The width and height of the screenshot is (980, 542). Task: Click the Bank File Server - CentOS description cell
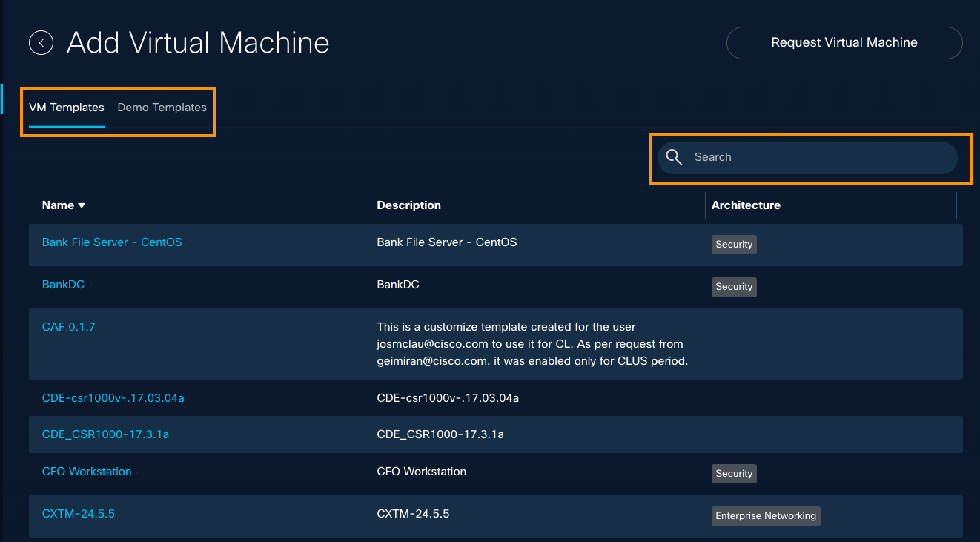447,242
